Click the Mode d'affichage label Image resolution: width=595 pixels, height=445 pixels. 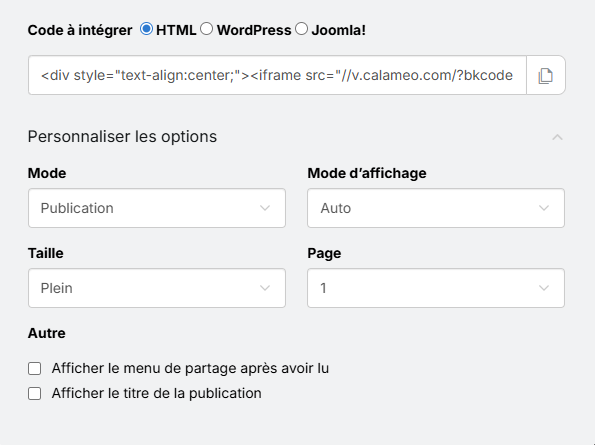coord(367,173)
